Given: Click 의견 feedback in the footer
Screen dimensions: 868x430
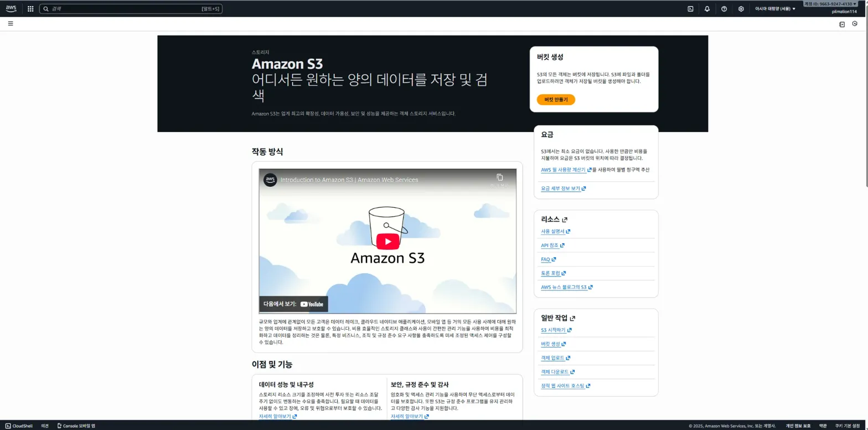Looking at the screenshot, I should (x=45, y=426).
